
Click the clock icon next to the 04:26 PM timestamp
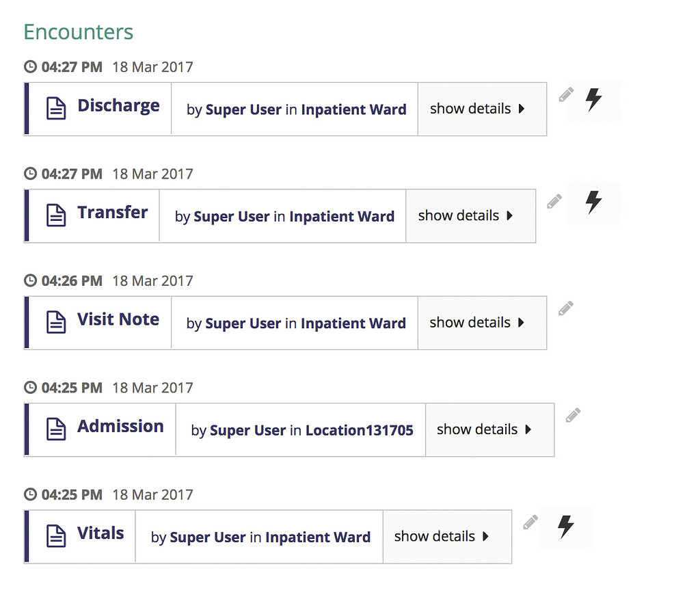(31, 280)
